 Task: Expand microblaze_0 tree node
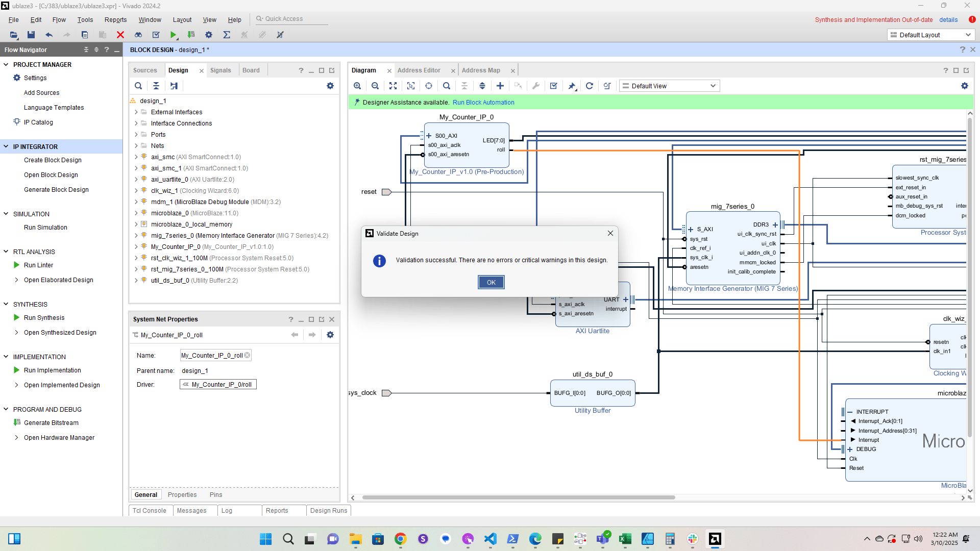pyautogui.click(x=136, y=213)
